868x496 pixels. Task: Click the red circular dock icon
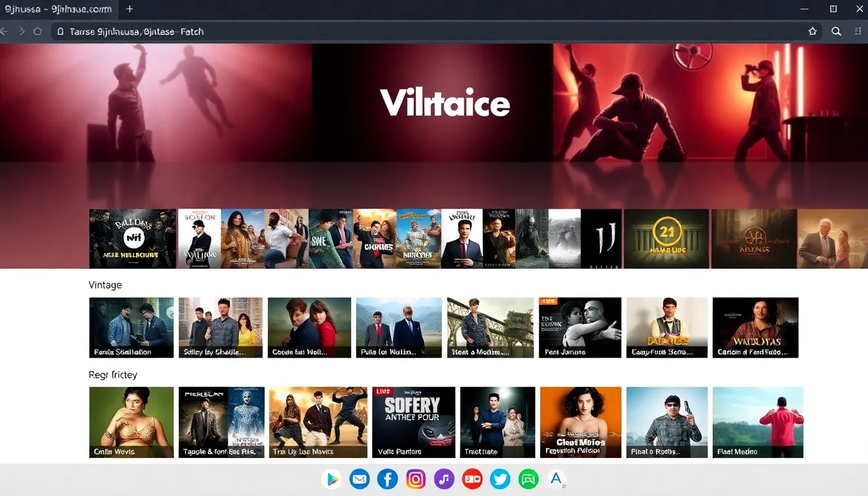pos(472,479)
